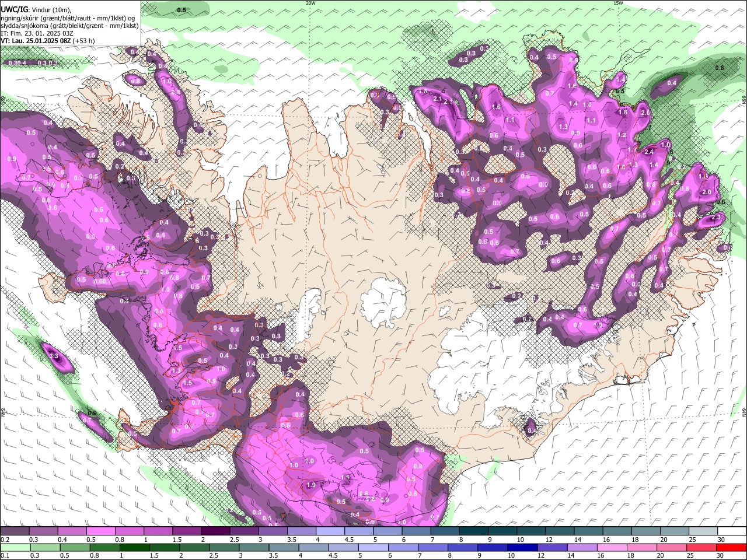Select the slate blue 6 snow-scale swatch
Screen dimensions: 747x560
pyautogui.click(x=416, y=531)
